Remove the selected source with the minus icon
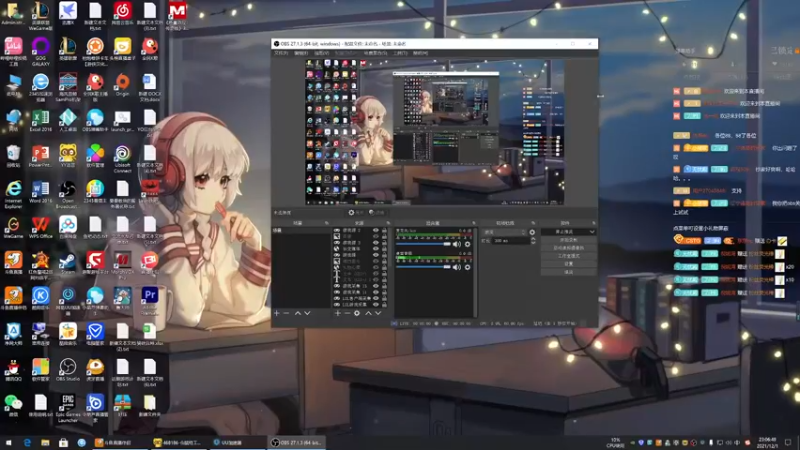This screenshot has width=800, height=450. pos(347,313)
